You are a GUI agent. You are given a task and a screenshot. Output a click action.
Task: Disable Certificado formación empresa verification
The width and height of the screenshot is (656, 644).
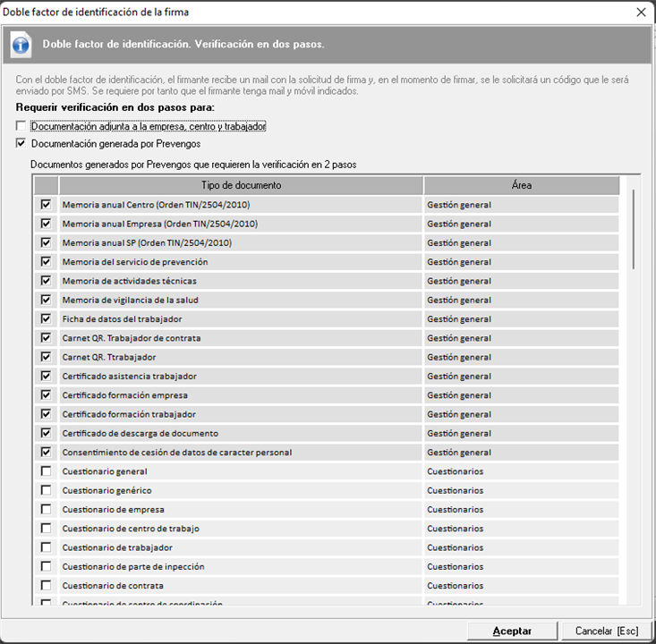[x=46, y=395]
